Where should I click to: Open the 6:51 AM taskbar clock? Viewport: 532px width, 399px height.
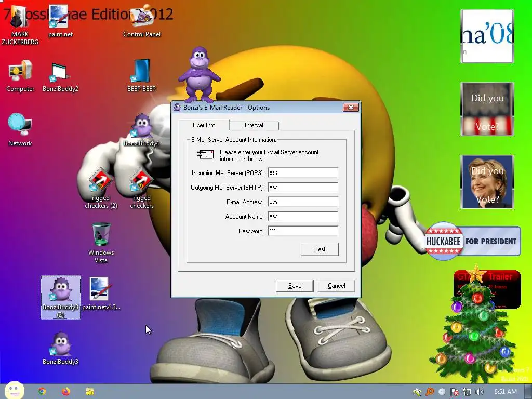click(x=505, y=392)
